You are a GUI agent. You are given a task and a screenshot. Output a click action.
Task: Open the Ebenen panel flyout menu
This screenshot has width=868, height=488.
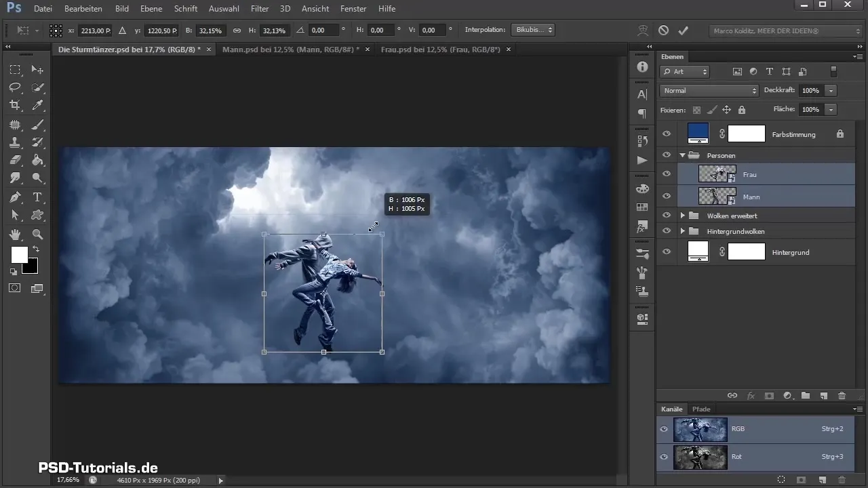click(858, 57)
